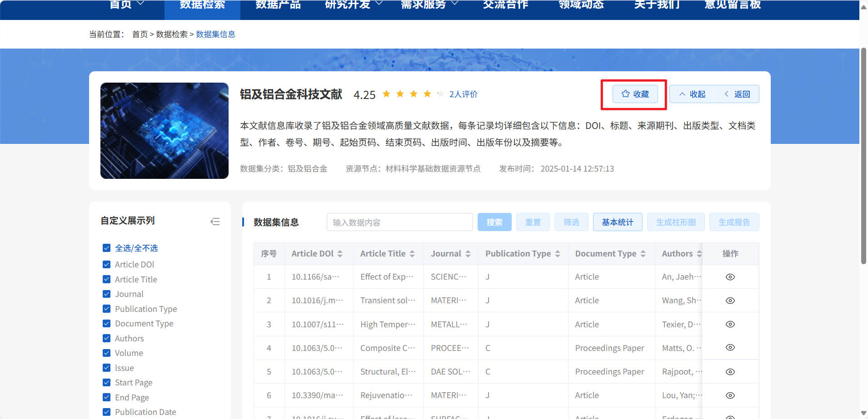The width and height of the screenshot is (868, 419).
Task: View details of row 1 eye icon
Action: tap(730, 277)
